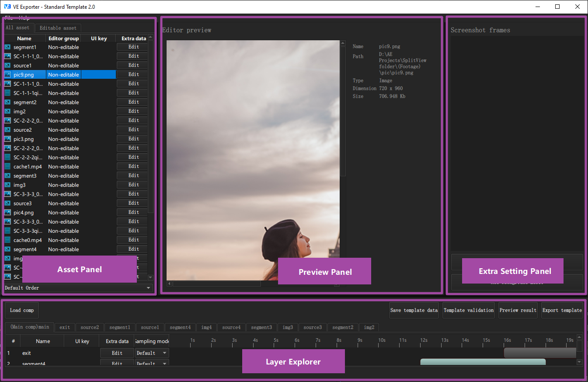Image resolution: width=588 pixels, height=382 pixels.
Task: Click the image icon next to pic4.png
Action: (x=7, y=212)
